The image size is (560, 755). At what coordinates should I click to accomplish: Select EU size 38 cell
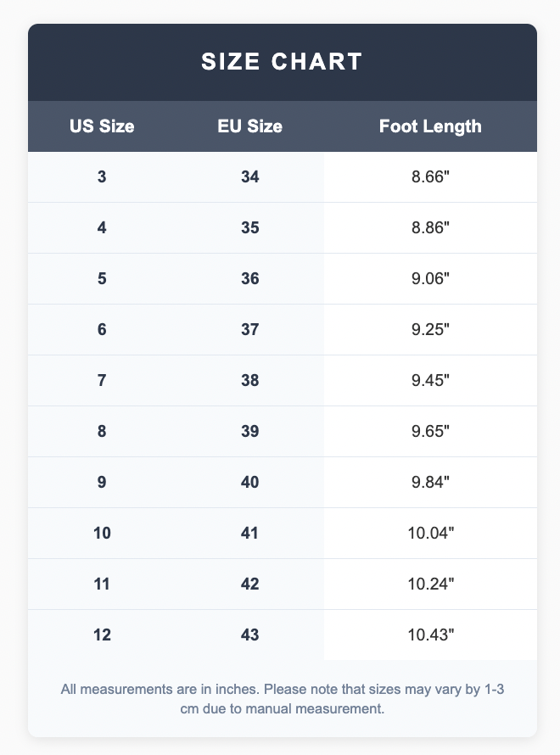click(249, 381)
